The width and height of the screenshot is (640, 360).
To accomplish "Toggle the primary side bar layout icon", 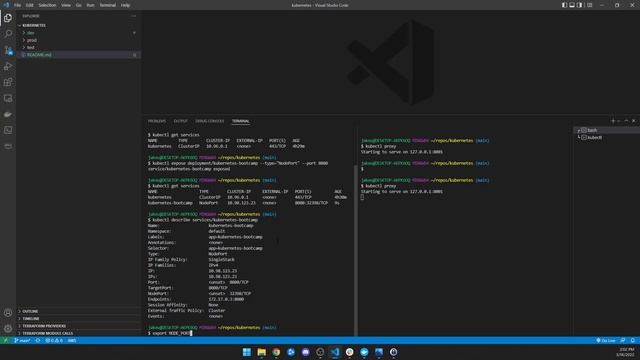I will point(564,5).
